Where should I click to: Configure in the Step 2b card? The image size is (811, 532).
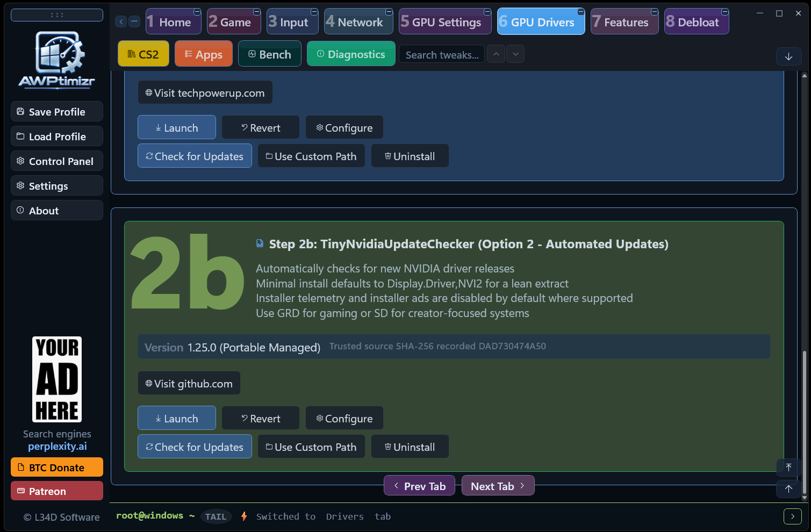345,418
